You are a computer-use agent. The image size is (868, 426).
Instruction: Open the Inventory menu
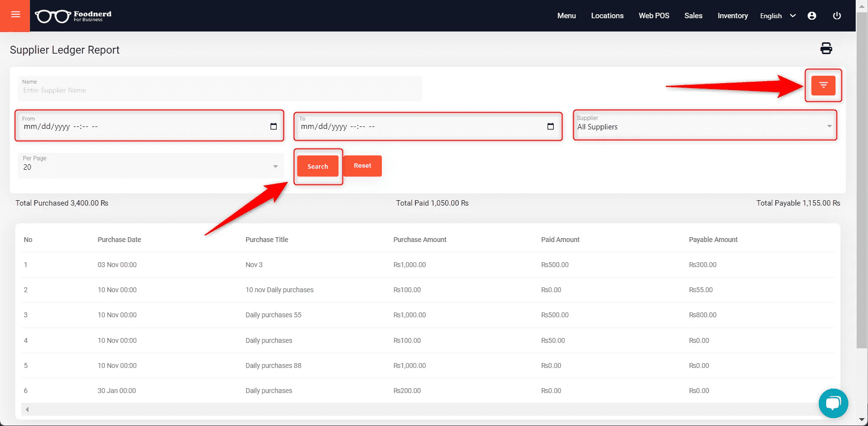(x=733, y=16)
